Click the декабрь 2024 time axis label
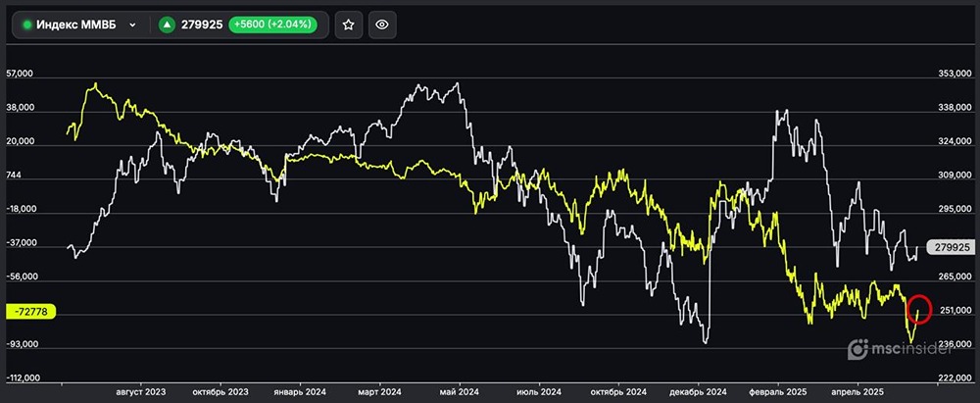The height and width of the screenshot is (403, 980). 698,392
